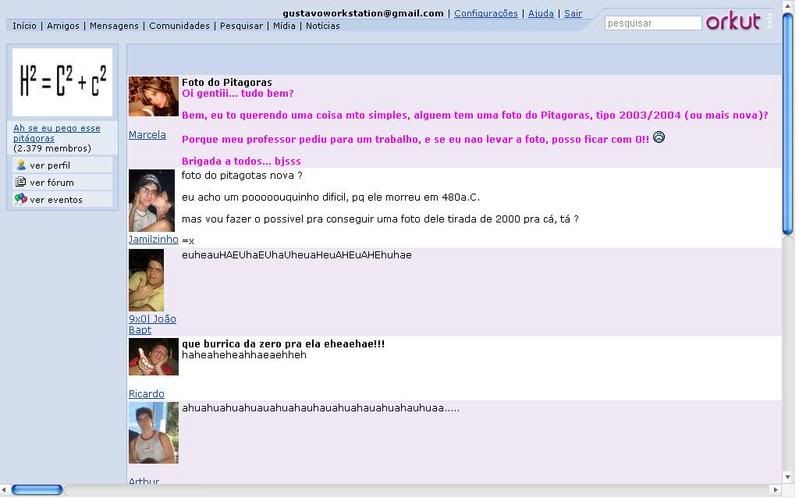Viewport: 799px width, 498px height.
Task: Click the horizontal scrollbar thumb
Action: tap(37, 490)
